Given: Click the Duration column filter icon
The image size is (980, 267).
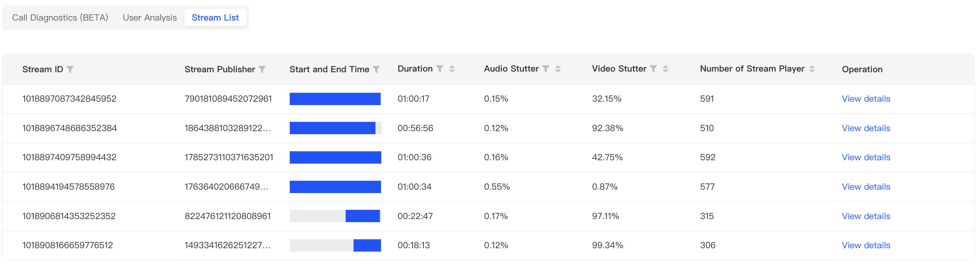Looking at the screenshot, I should (439, 69).
